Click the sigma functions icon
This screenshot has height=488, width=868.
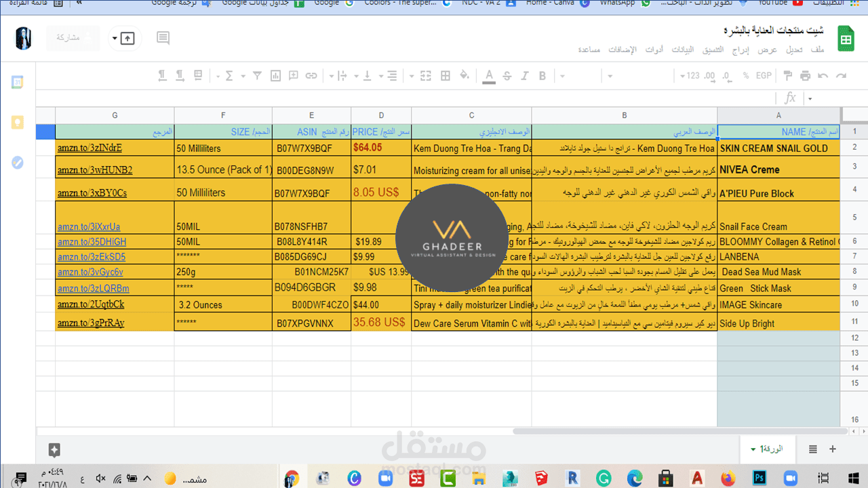[229, 76]
